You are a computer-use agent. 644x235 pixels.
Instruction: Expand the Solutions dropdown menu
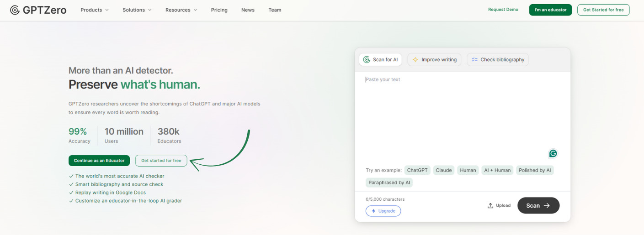coord(137,10)
